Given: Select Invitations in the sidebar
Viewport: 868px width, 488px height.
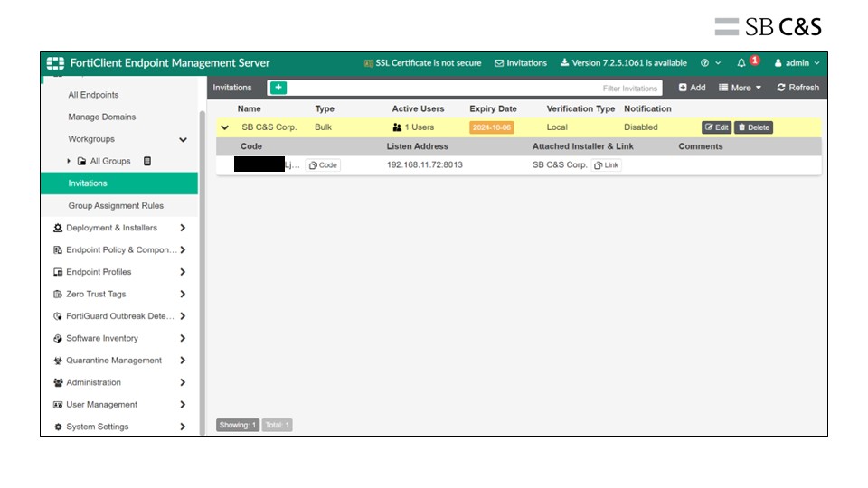Looking at the screenshot, I should click(119, 183).
